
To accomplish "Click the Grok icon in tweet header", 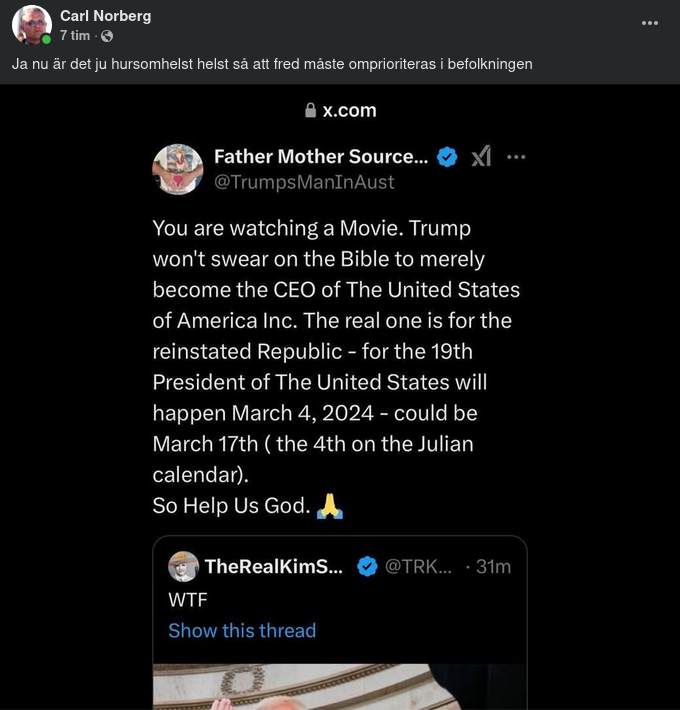I will 481,156.
